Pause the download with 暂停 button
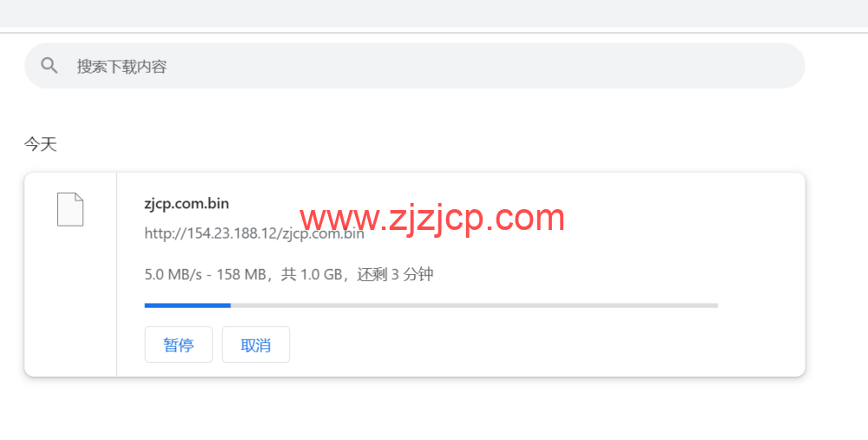The image size is (868, 440). (x=178, y=345)
